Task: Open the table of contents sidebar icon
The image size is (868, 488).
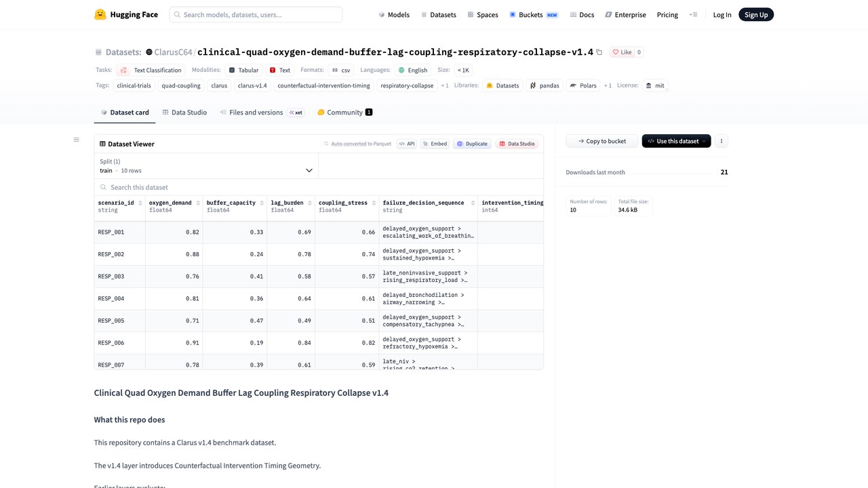Action: [x=77, y=140]
